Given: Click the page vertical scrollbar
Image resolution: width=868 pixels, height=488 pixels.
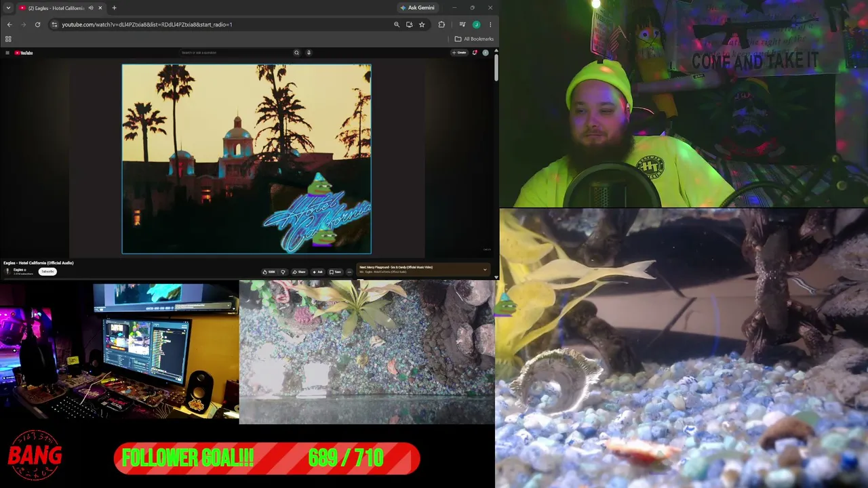Looking at the screenshot, I should click(496, 68).
